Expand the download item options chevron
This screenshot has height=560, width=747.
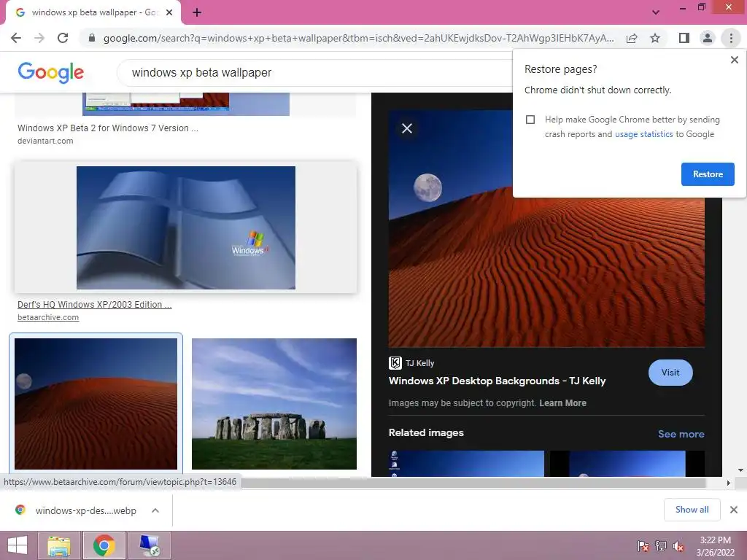pyautogui.click(x=155, y=510)
